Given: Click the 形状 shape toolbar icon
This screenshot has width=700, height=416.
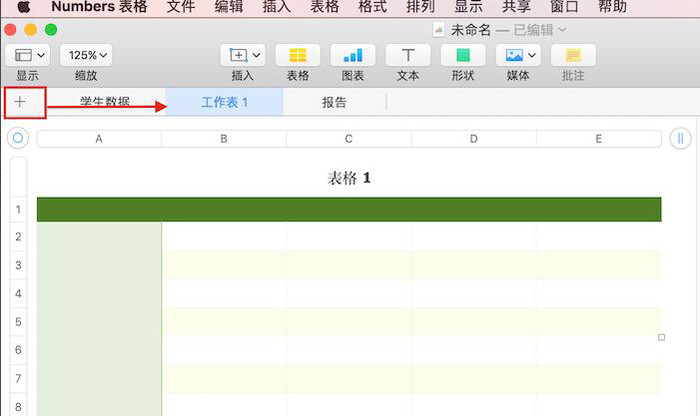Looking at the screenshot, I should [x=463, y=55].
